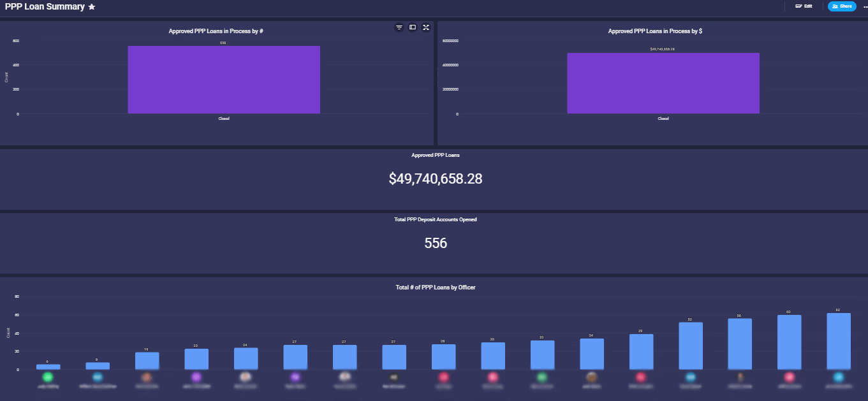Open the more options ellipsis menu

[x=865, y=6]
